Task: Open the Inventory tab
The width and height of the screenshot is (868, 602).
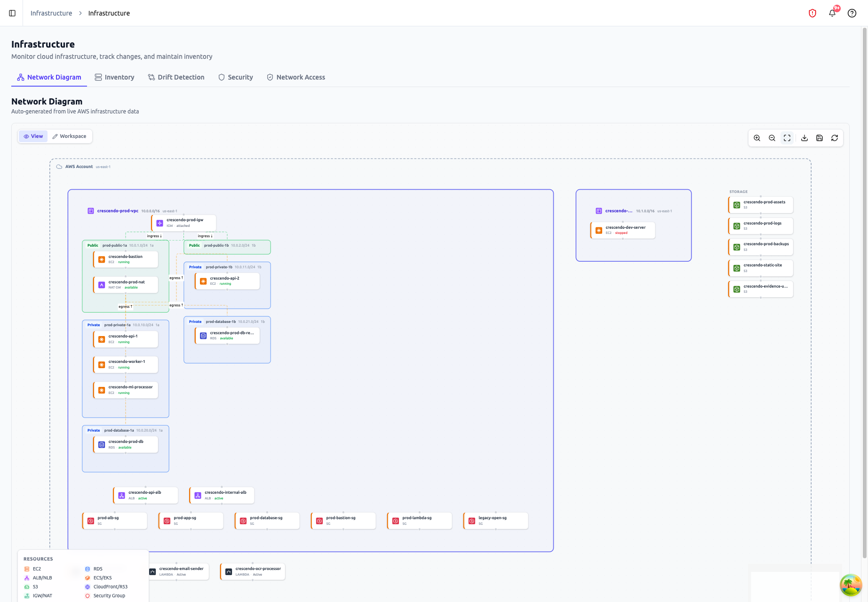Action: 114,77
